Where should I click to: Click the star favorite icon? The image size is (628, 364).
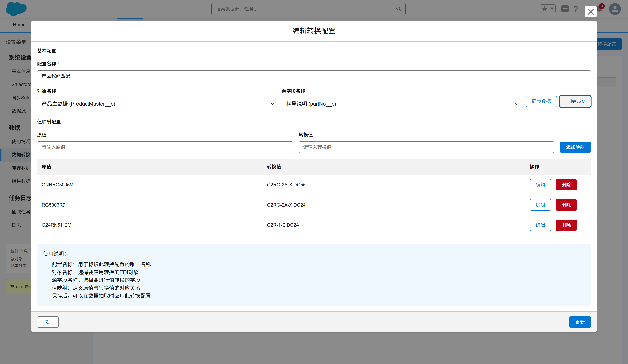544,9
